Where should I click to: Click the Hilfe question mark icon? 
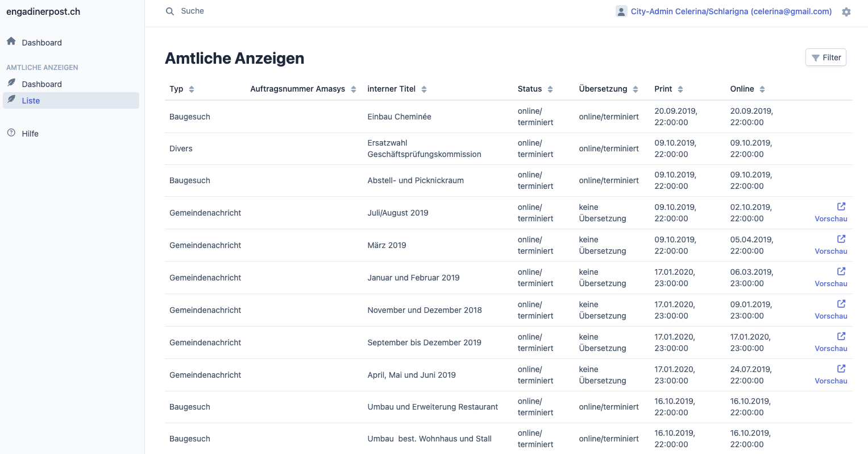11,133
